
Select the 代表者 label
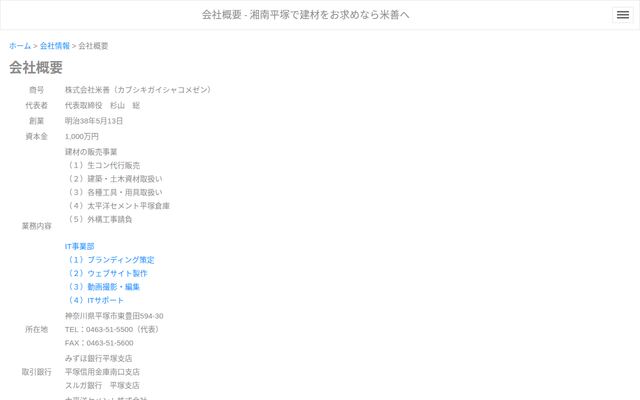tap(36, 105)
